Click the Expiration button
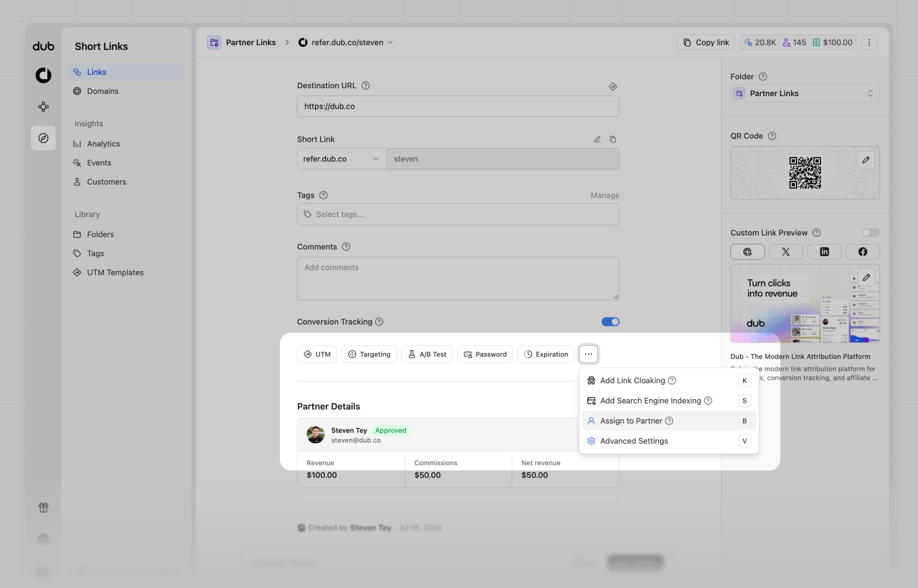The height and width of the screenshot is (588, 918). point(546,354)
